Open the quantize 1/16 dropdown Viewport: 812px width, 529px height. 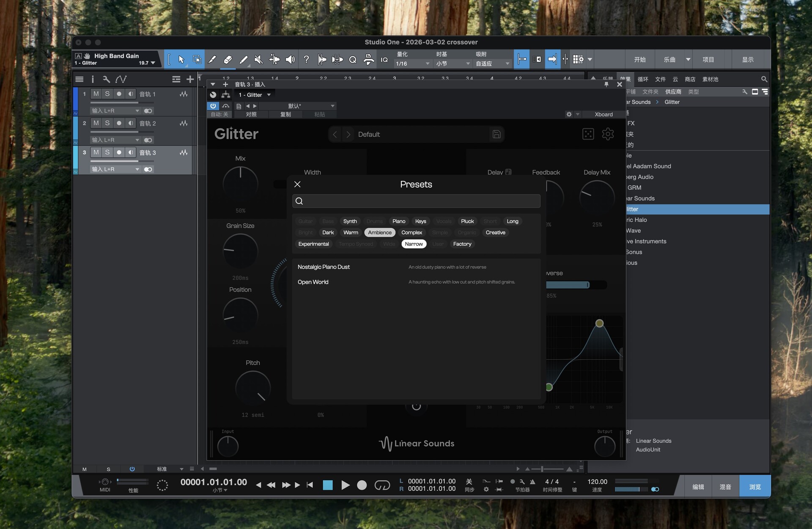click(412, 63)
